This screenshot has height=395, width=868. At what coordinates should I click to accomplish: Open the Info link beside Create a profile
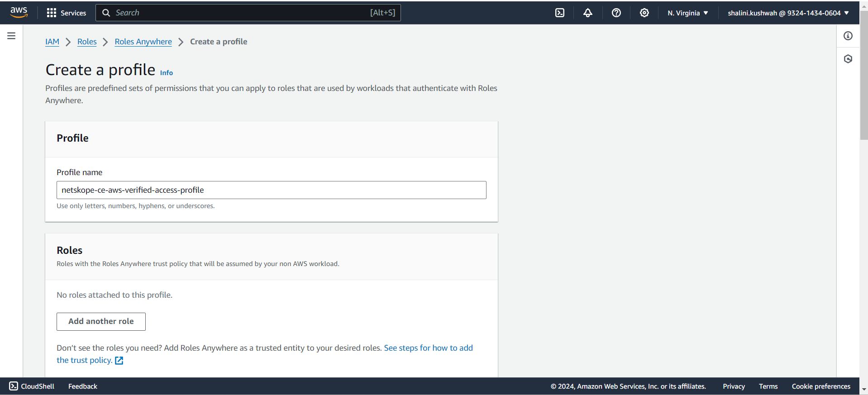click(x=167, y=73)
